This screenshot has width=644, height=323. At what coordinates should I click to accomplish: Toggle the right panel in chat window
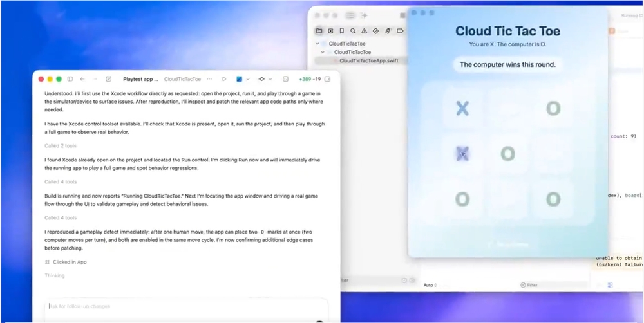(328, 79)
